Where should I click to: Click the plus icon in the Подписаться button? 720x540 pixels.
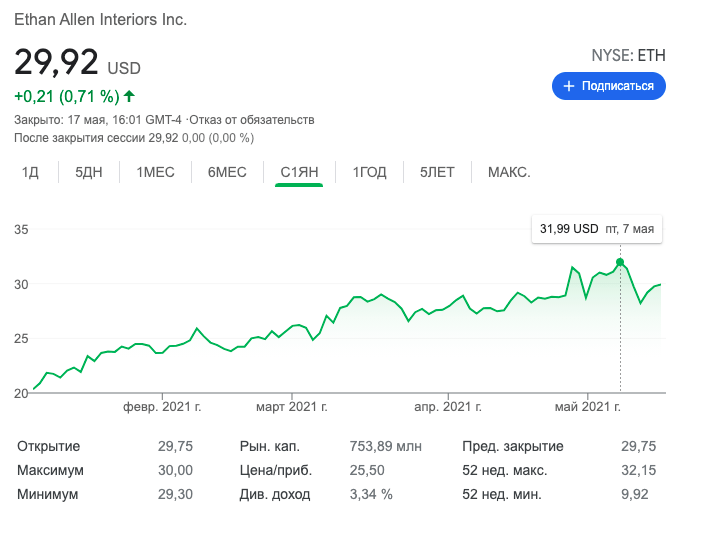click(x=568, y=86)
